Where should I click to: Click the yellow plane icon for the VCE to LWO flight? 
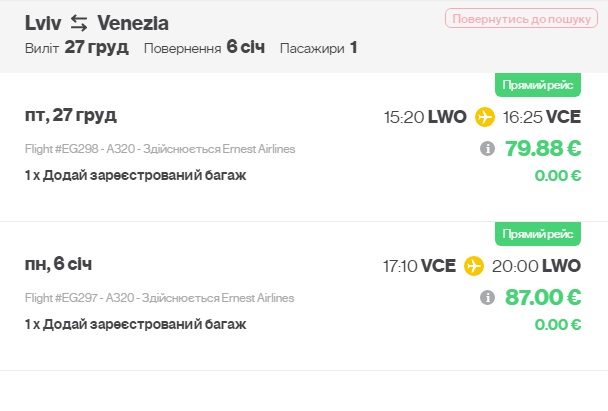474,266
